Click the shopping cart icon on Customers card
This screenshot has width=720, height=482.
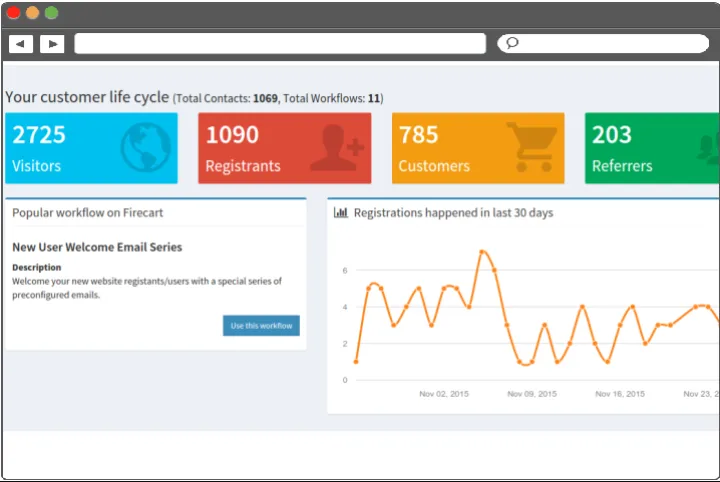point(531,148)
